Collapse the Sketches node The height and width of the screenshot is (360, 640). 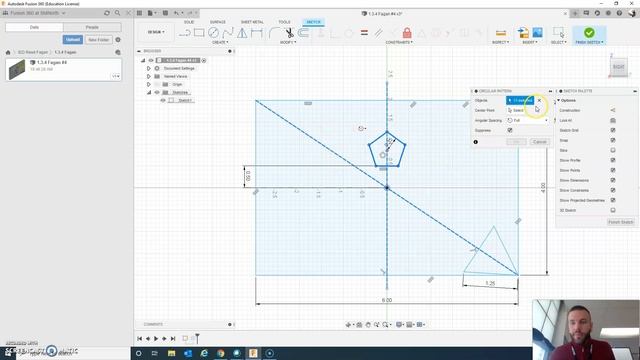[149, 92]
